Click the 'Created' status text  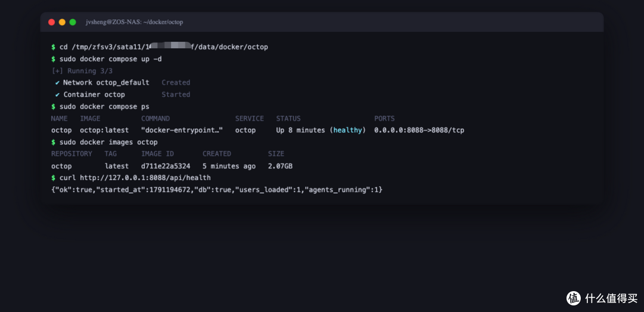(176, 83)
